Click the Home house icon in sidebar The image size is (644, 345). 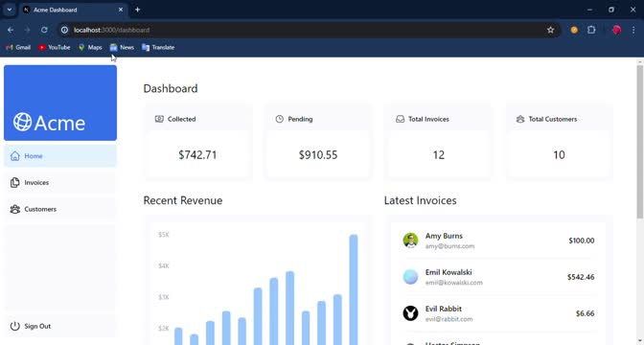pos(14,156)
